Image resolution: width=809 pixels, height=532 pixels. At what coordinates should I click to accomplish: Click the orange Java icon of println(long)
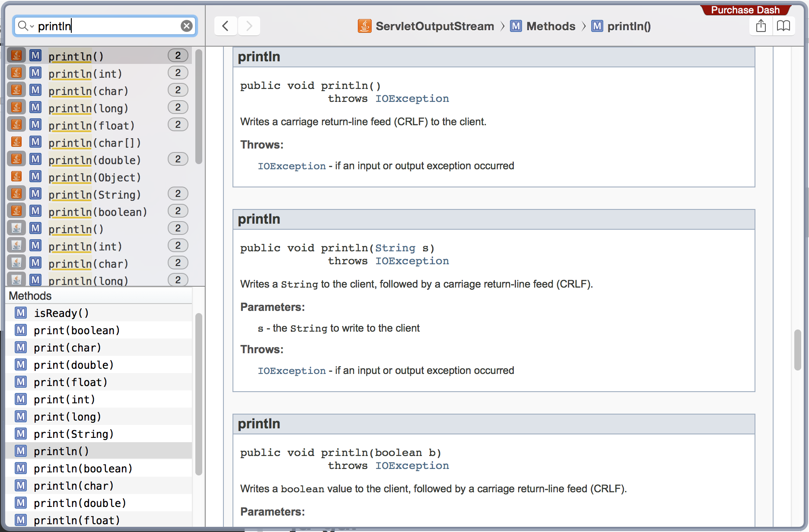coord(16,108)
